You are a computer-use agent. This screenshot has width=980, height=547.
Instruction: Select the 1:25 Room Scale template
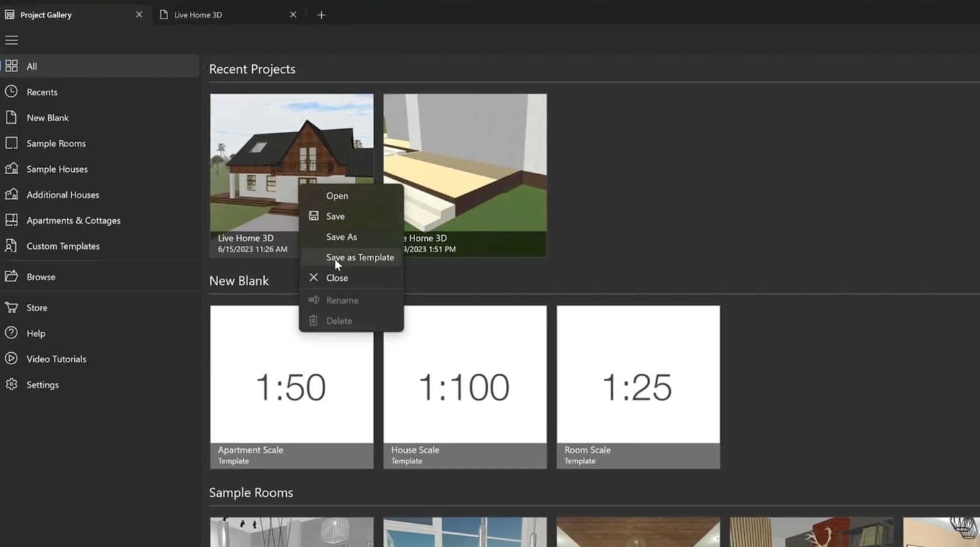coord(638,387)
